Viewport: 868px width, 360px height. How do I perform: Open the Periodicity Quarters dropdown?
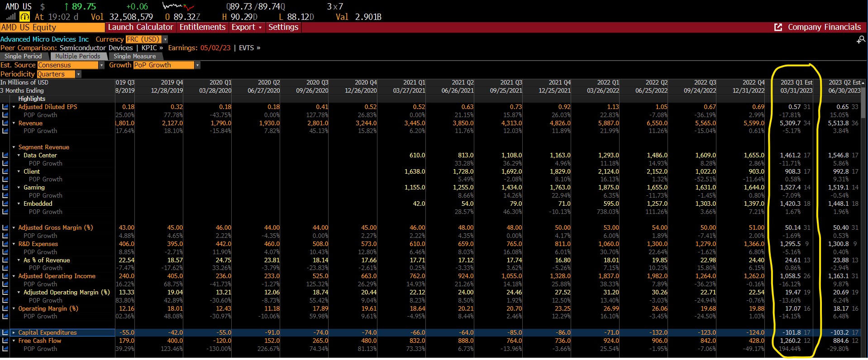tap(78, 74)
